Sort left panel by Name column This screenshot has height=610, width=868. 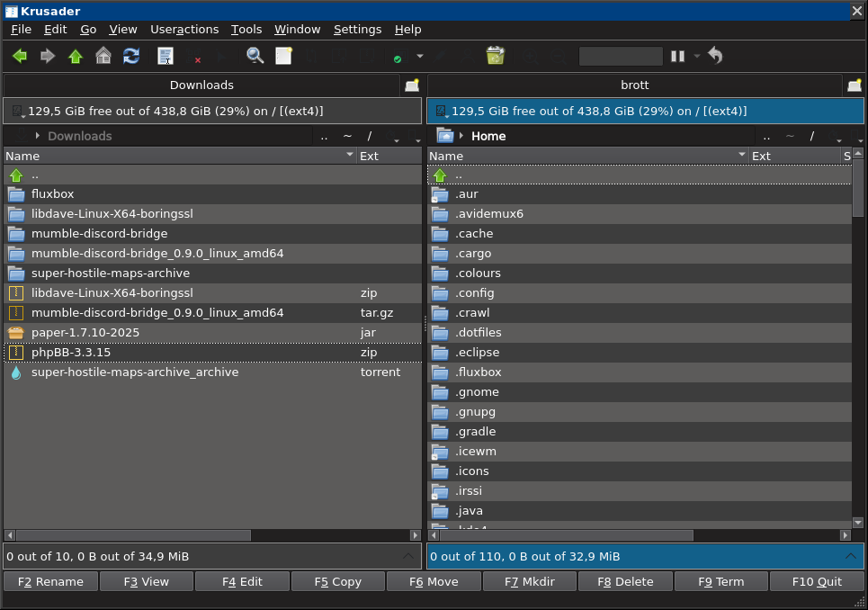click(180, 156)
